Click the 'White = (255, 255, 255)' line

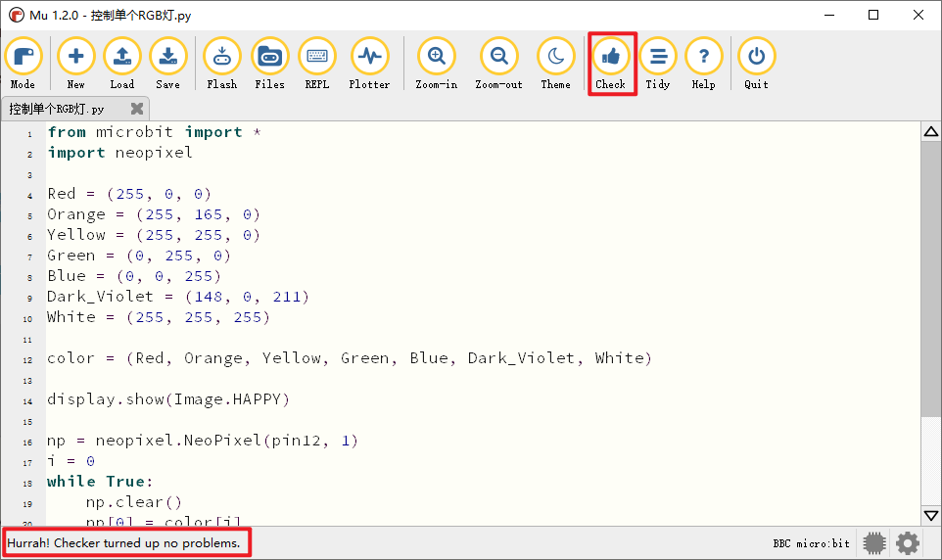159,316
